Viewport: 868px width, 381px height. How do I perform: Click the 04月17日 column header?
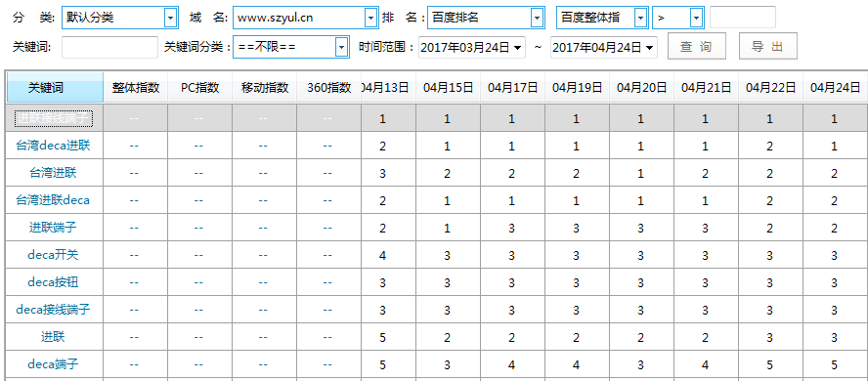[x=512, y=87]
